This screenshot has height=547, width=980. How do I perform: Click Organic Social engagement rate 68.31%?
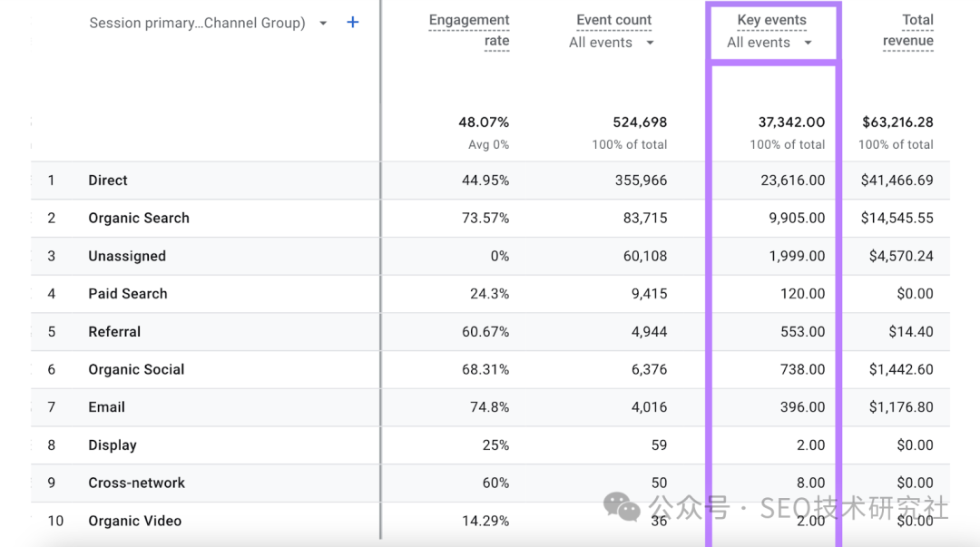tap(485, 369)
